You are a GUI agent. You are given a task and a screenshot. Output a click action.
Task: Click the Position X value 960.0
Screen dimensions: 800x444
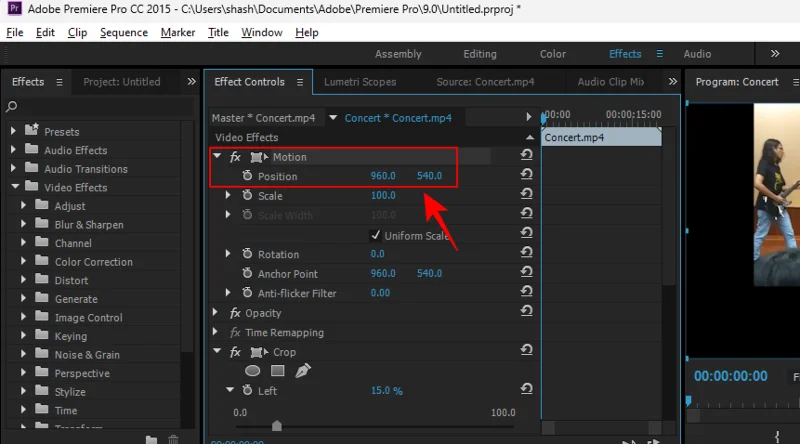coord(383,176)
